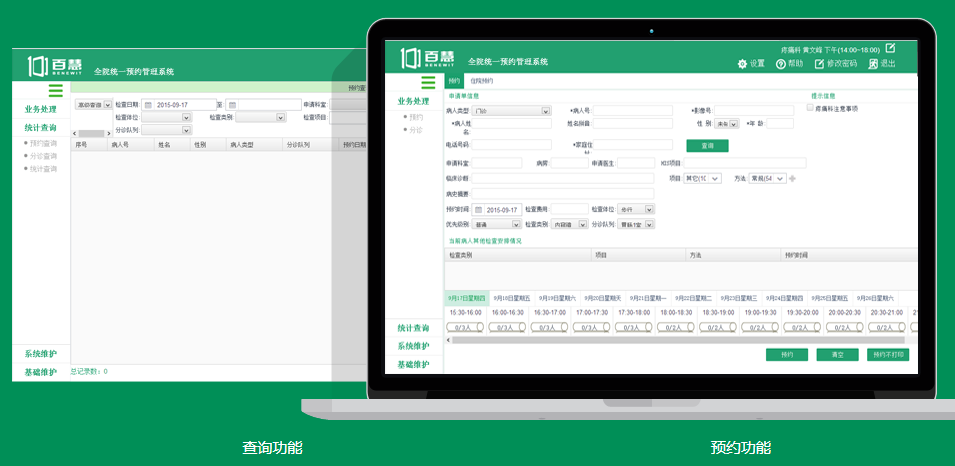Toggle the hamburger menu in laptop screen
Screen dimensions: 955x466
point(428,83)
